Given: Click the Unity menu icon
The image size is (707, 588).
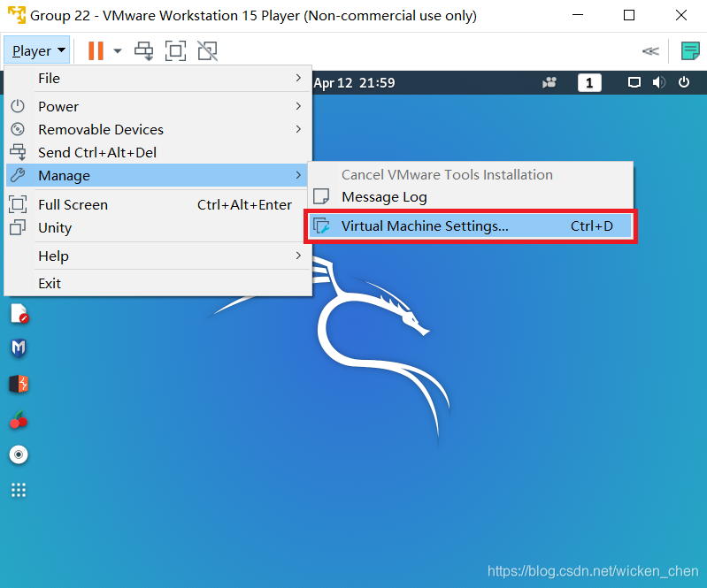Looking at the screenshot, I should 18,227.
